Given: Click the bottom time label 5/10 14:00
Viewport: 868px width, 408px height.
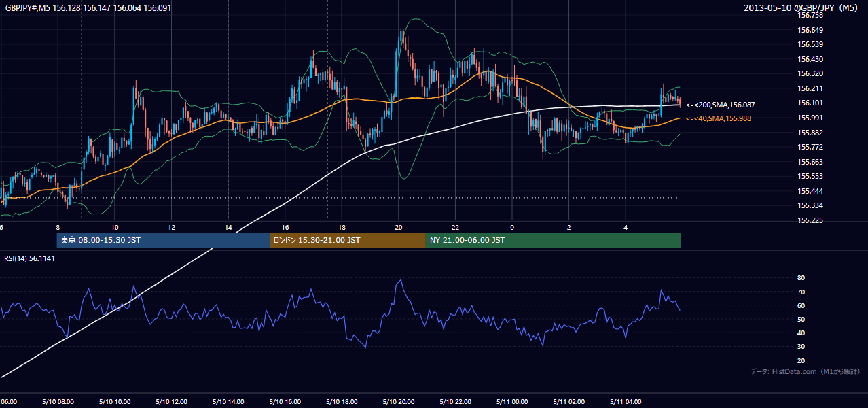Looking at the screenshot, I should 228,402.
